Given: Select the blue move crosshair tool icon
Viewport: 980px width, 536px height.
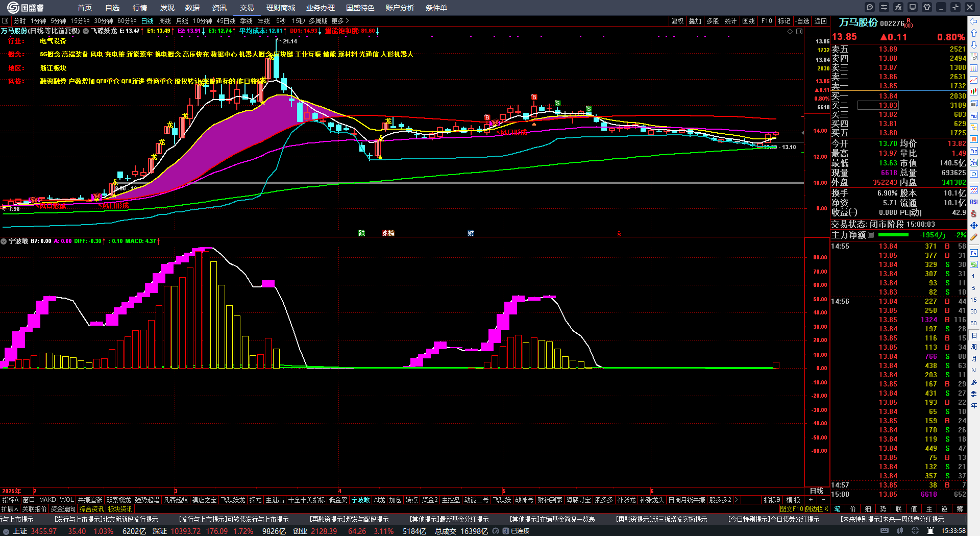Looking at the screenshot, I should coord(974,225).
